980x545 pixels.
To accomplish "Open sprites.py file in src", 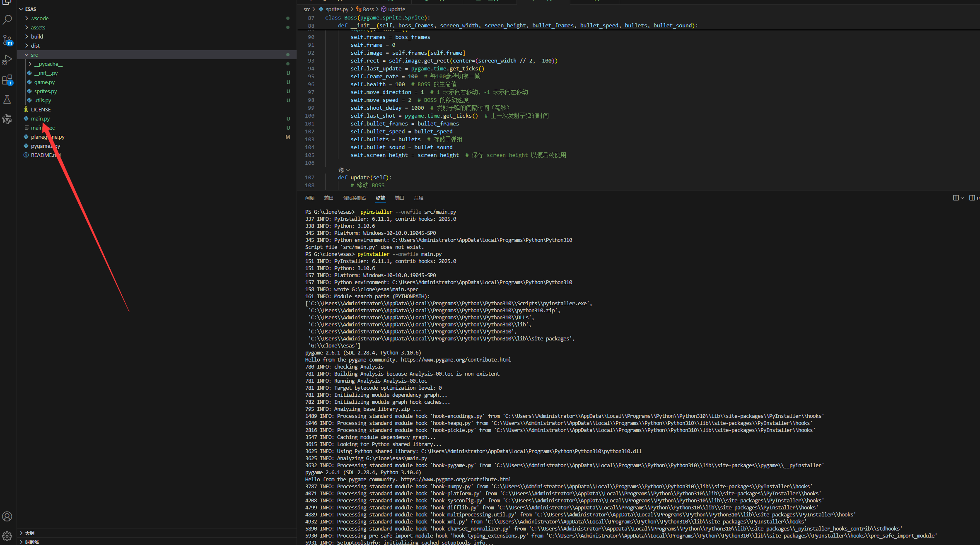I will click(x=46, y=91).
